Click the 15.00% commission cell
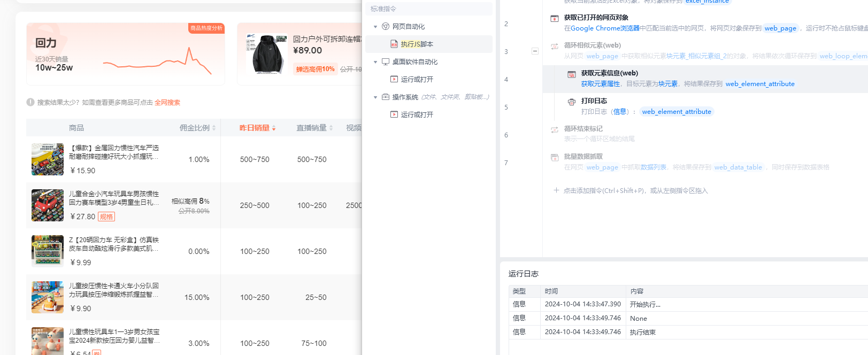The image size is (868, 355). coord(197,298)
